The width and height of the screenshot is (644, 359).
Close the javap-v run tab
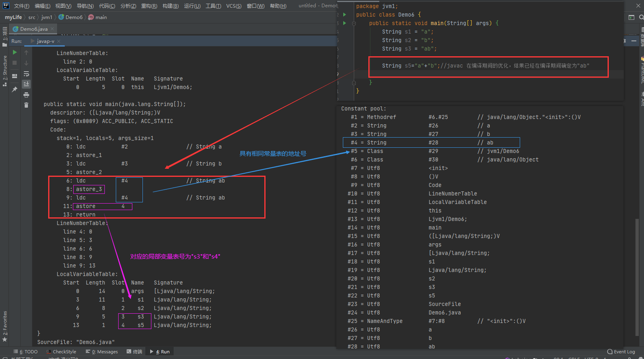(x=59, y=41)
